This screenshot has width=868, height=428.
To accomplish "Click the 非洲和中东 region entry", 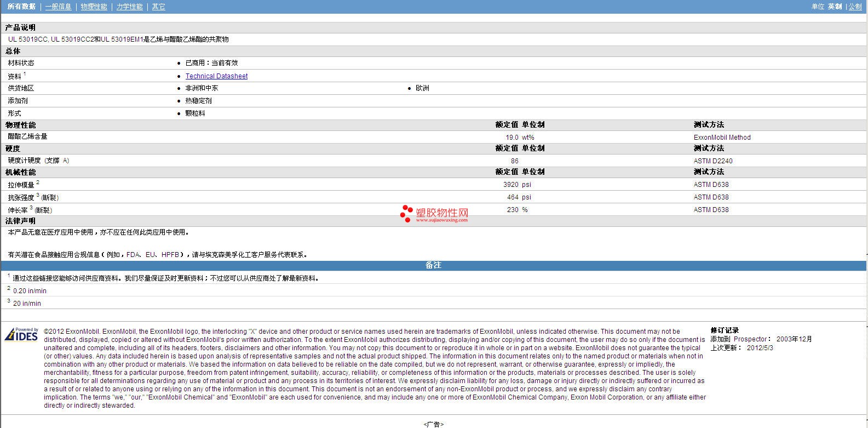I will 202,88.
